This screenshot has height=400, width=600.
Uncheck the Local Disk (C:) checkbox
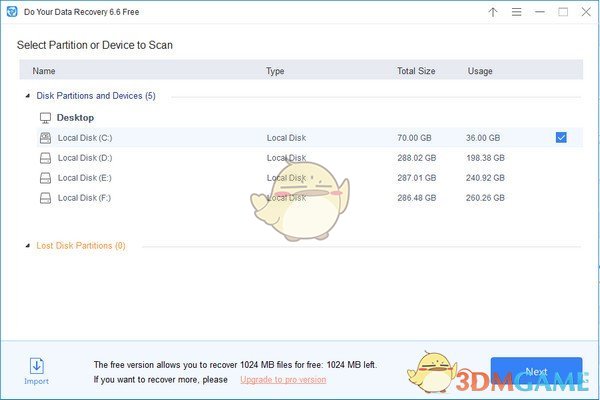pyautogui.click(x=561, y=137)
